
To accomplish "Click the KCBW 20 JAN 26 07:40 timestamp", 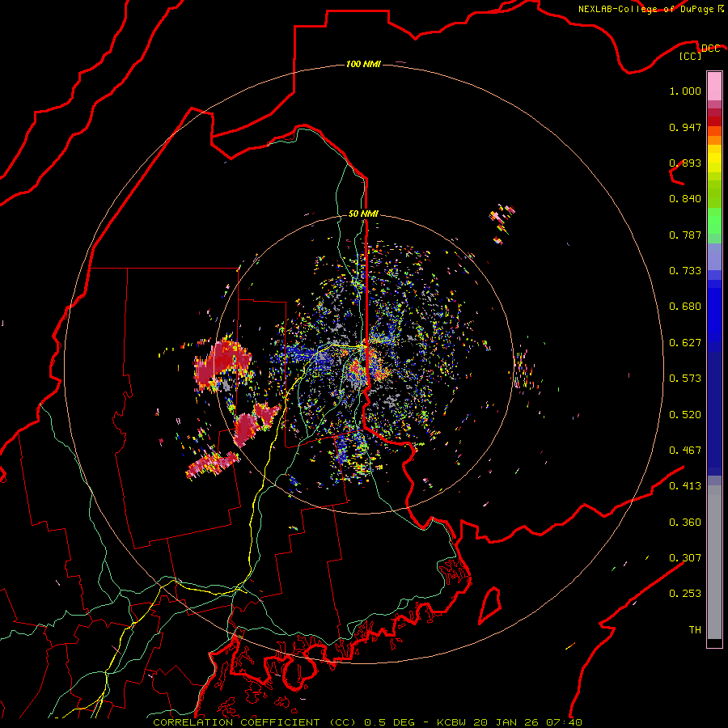I will point(510,722).
